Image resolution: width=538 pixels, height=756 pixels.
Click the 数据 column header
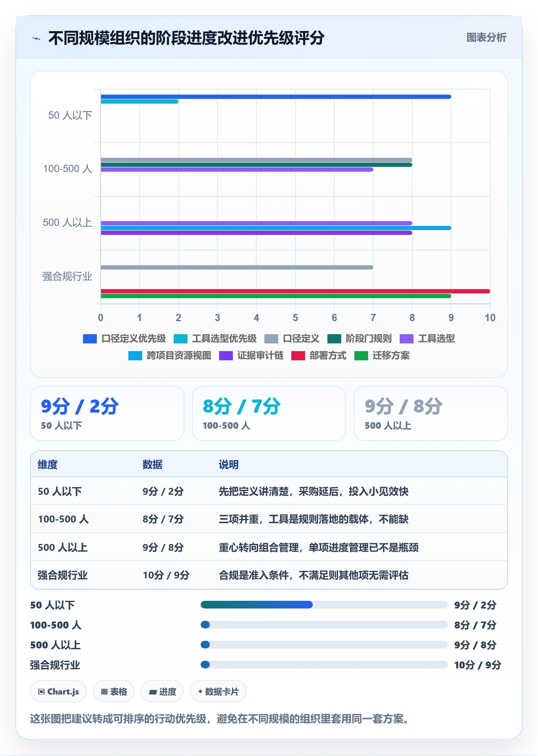(153, 465)
